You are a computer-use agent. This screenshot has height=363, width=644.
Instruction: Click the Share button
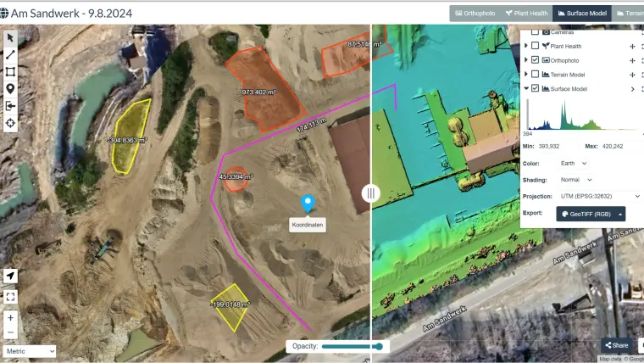pyautogui.click(x=617, y=345)
